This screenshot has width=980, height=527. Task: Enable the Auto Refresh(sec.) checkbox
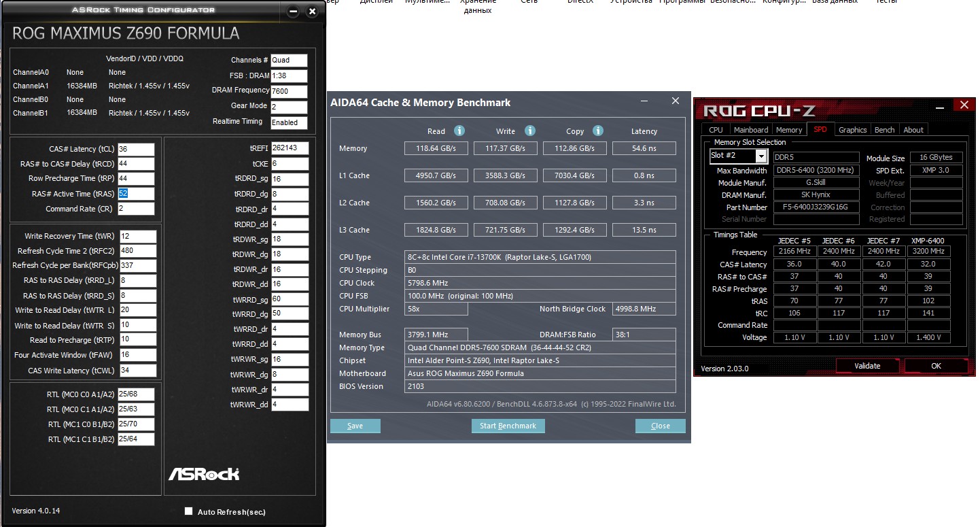coord(189,511)
